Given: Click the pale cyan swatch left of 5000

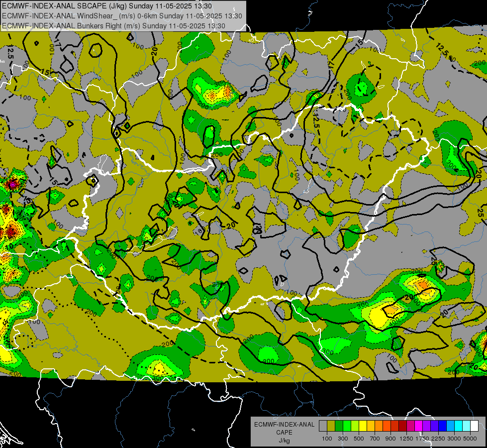Looking at the screenshot, I should (466, 426).
